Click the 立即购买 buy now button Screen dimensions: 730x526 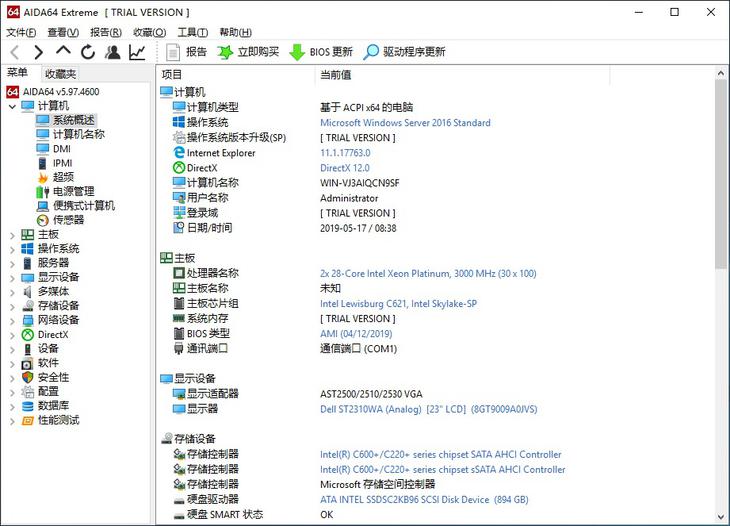(x=248, y=52)
